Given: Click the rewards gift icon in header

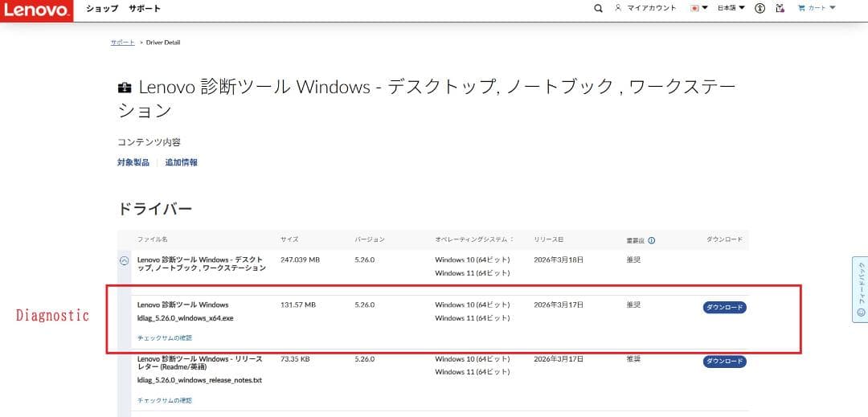Looking at the screenshot, I should [780, 8].
